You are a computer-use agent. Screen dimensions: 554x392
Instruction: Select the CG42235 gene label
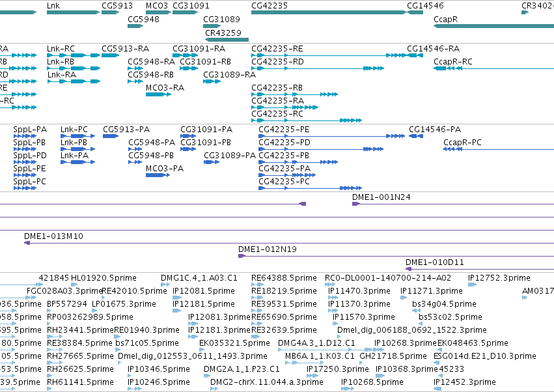coord(270,6)
